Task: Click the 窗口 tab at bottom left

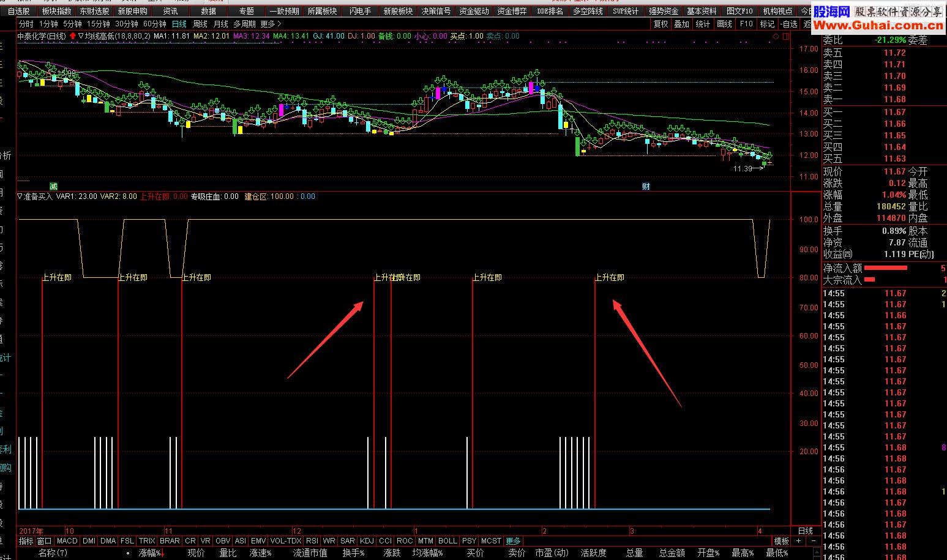Action: tap(45, 541)
